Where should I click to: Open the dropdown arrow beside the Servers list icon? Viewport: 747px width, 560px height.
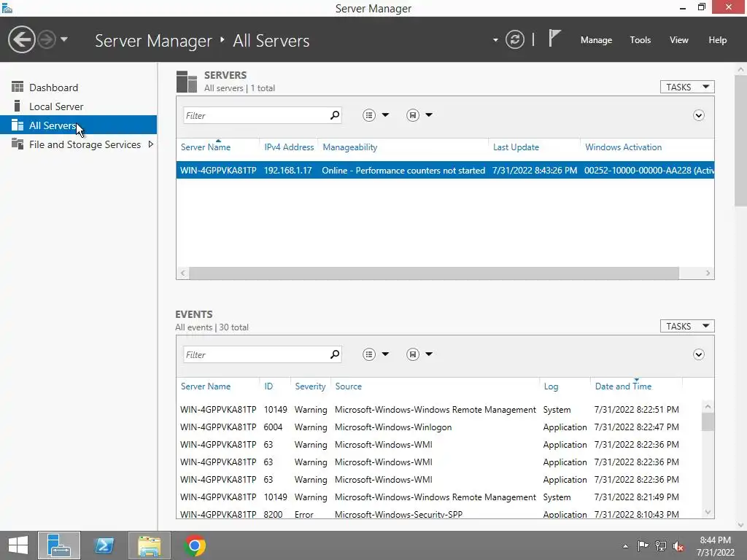coord(385,115)
